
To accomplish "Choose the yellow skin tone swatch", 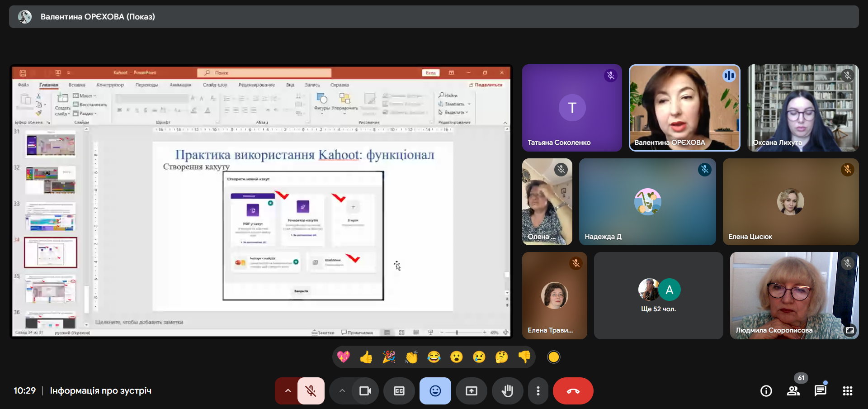I will click(553, 357).
